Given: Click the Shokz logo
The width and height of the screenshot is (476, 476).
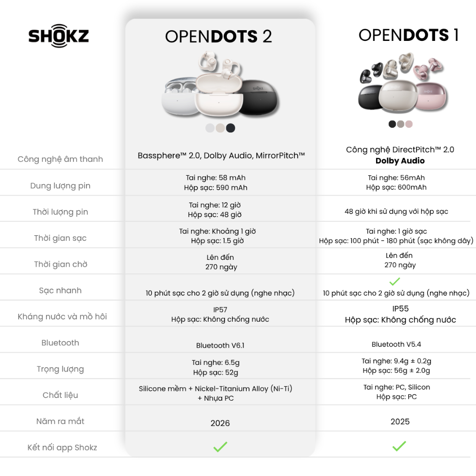Looking at the screenshot, I should tap(59, 36).
